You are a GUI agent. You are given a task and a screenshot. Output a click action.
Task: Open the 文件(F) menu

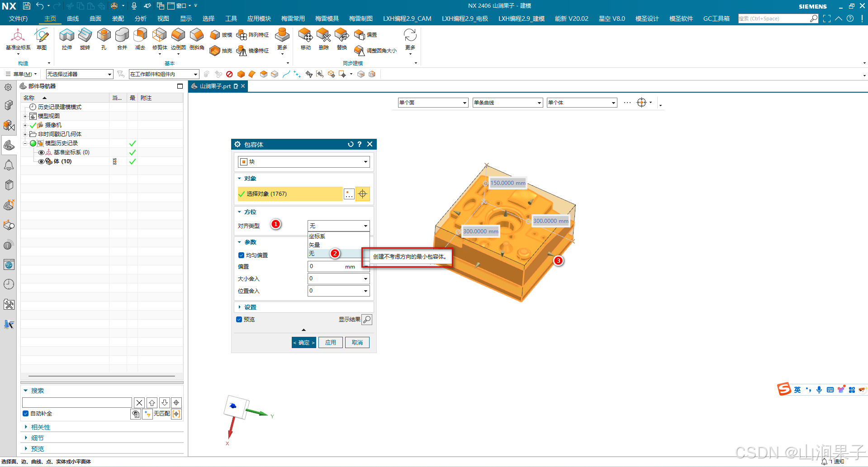point(18,19)
